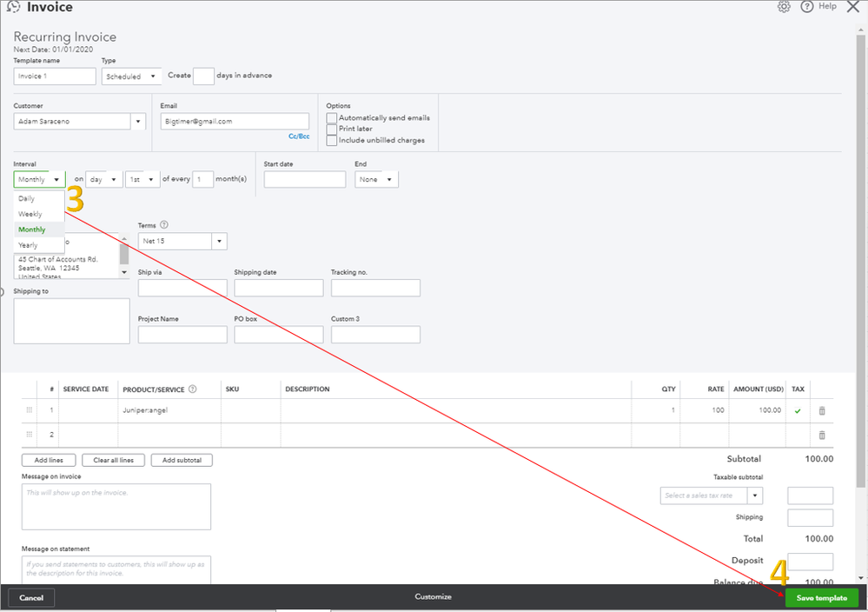The image size is (868, 612).
Task: Click Customize in the bottom bar
Action: [433, 596]
